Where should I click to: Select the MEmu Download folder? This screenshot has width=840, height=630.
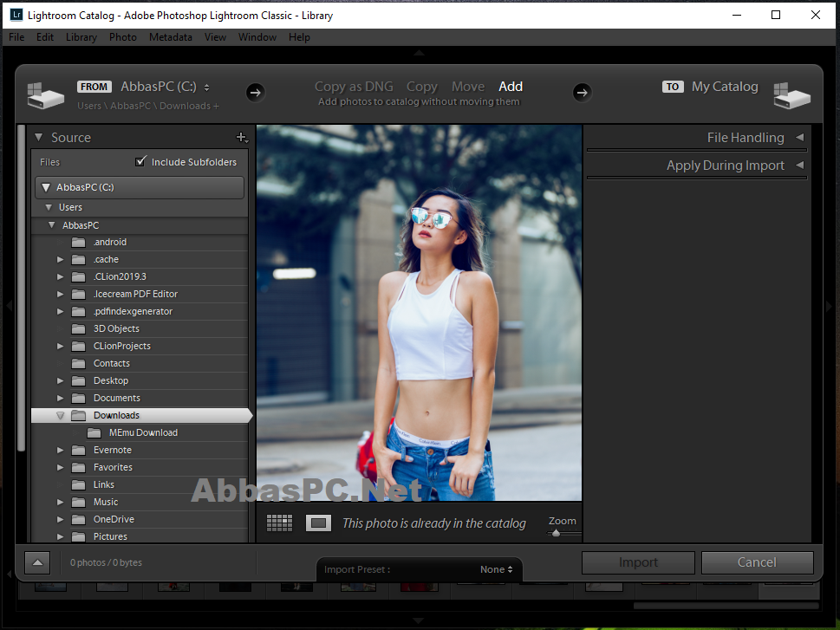143,432
